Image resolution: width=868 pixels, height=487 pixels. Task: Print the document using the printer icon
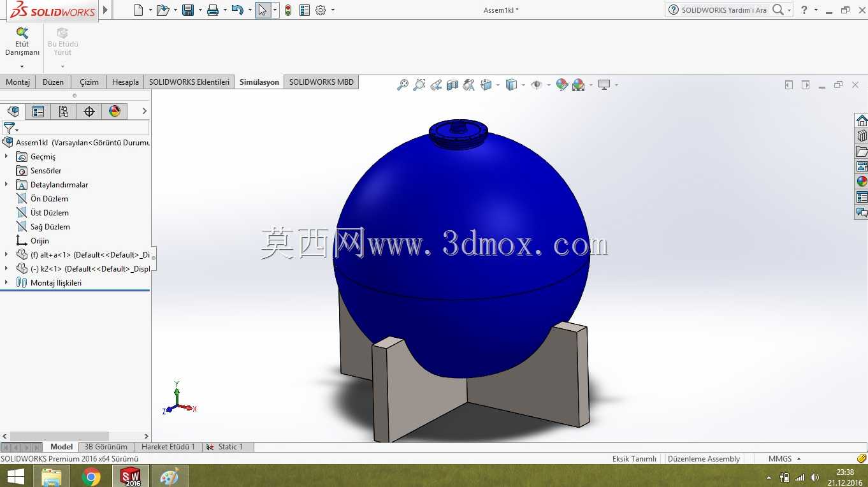point(213,10)
